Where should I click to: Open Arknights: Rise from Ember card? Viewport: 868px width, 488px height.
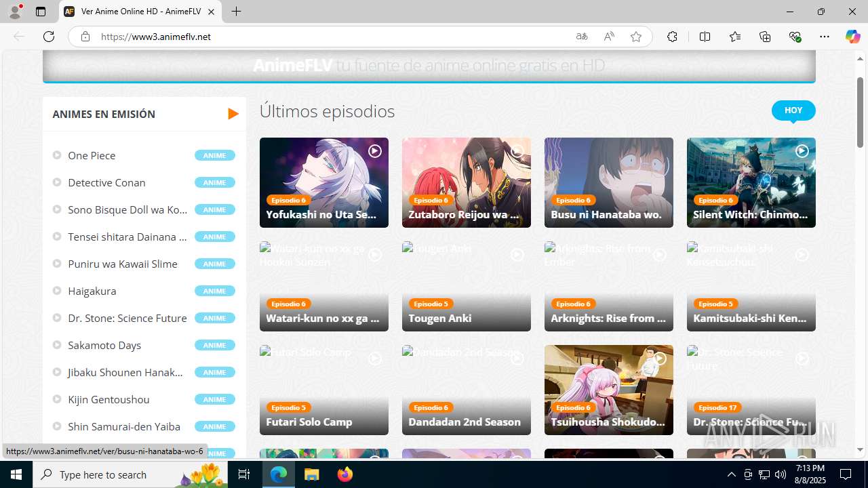tap(609, 286)
